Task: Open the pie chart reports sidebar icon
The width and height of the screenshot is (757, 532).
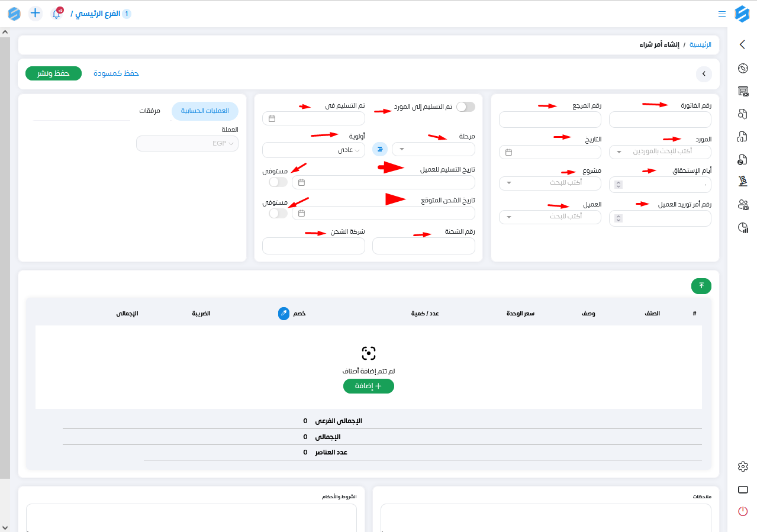Action: pos(743,228)
